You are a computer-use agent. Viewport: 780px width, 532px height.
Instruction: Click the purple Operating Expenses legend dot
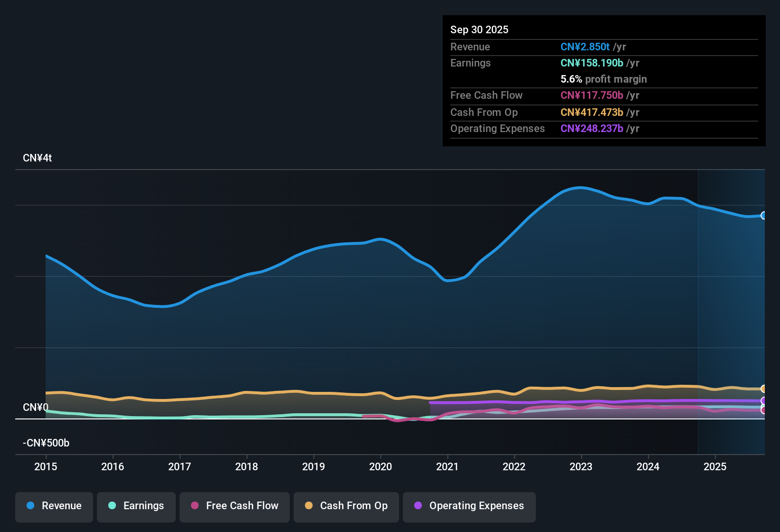tap(418, 506)
